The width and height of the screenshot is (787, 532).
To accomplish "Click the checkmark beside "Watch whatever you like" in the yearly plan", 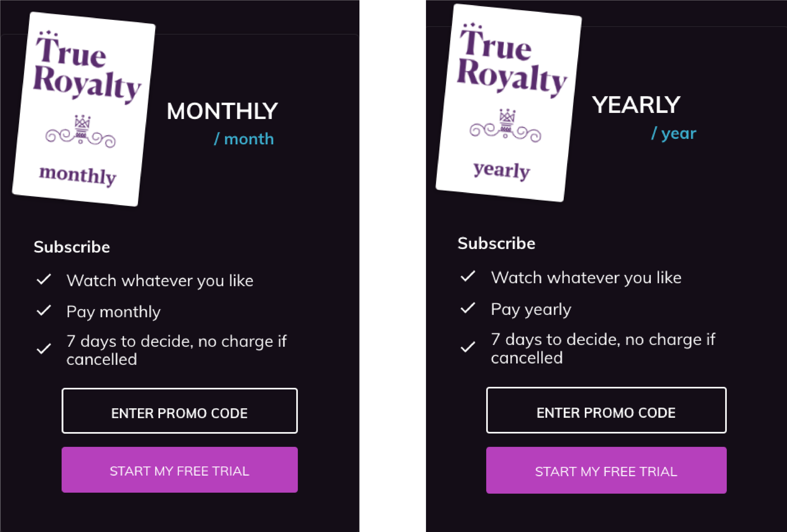I will click(x=468, y=277).
